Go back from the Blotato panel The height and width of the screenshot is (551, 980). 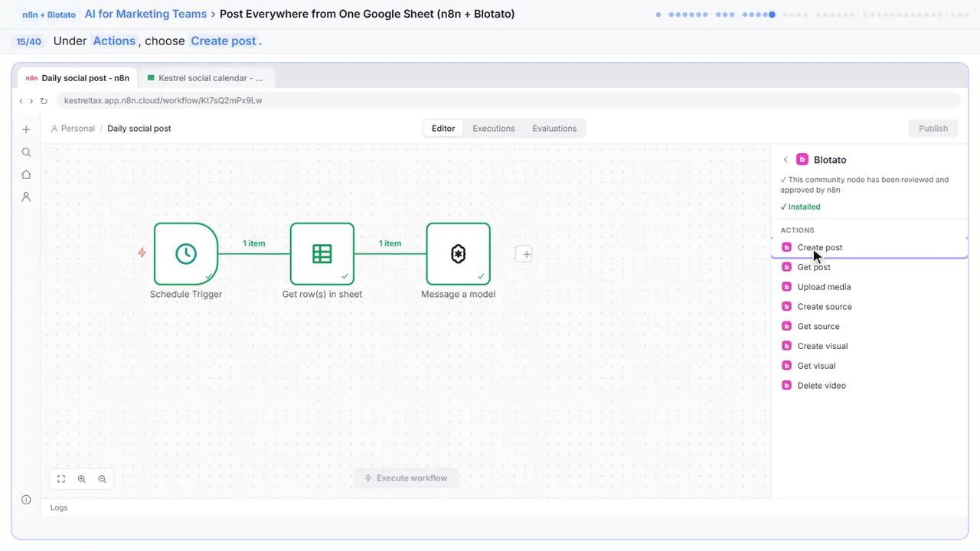(786, 160)
